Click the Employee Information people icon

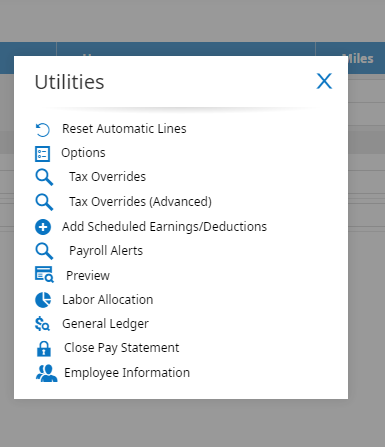46,373
